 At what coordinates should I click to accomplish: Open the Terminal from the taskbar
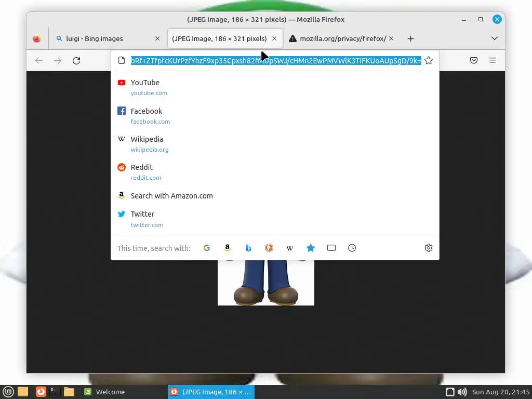[x=54, y=392]
